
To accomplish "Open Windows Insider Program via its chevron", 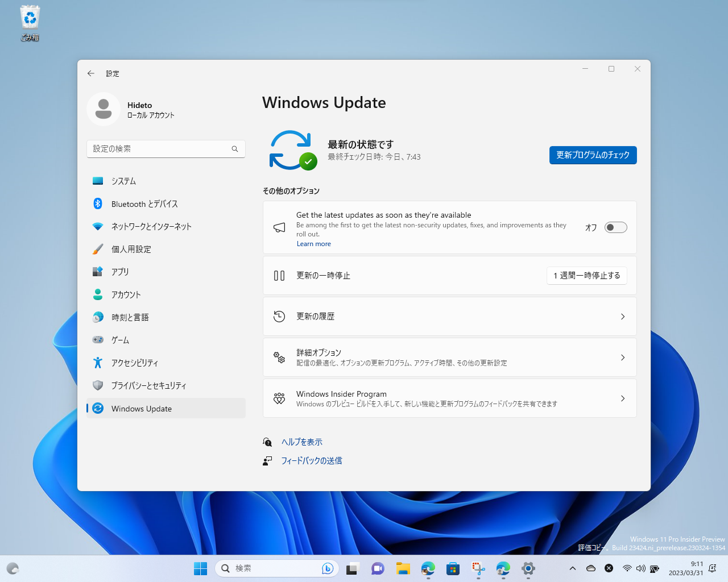I will (622, 398).
